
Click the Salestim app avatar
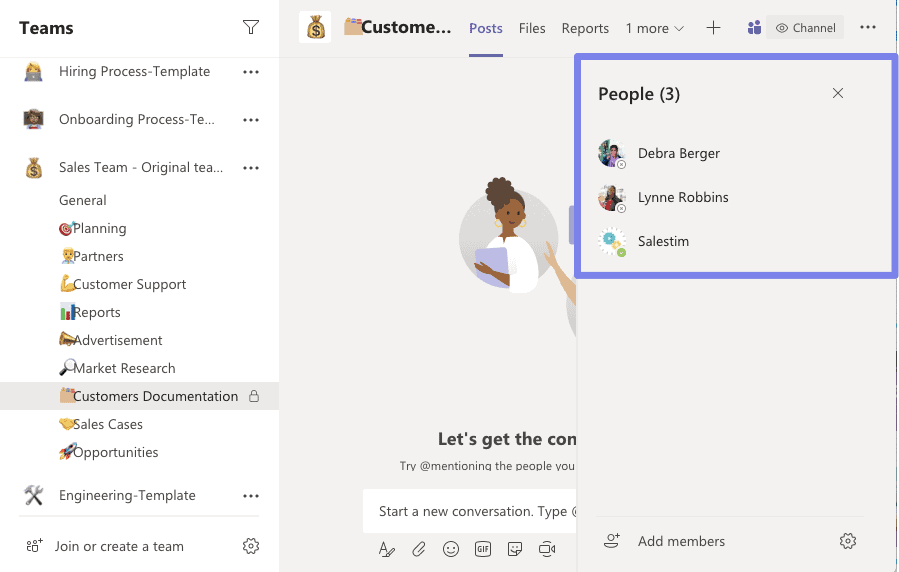(611, 242)
